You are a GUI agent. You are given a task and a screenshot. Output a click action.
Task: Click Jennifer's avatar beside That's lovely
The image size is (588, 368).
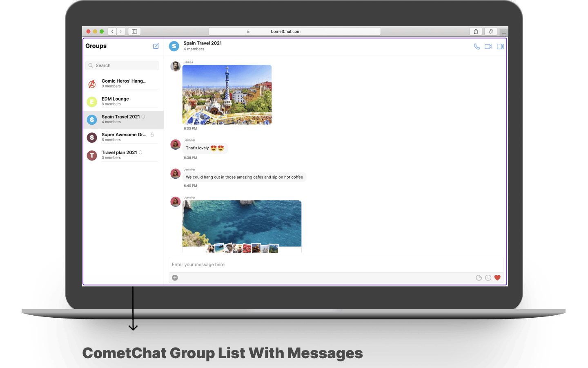(x=176, y=144)
